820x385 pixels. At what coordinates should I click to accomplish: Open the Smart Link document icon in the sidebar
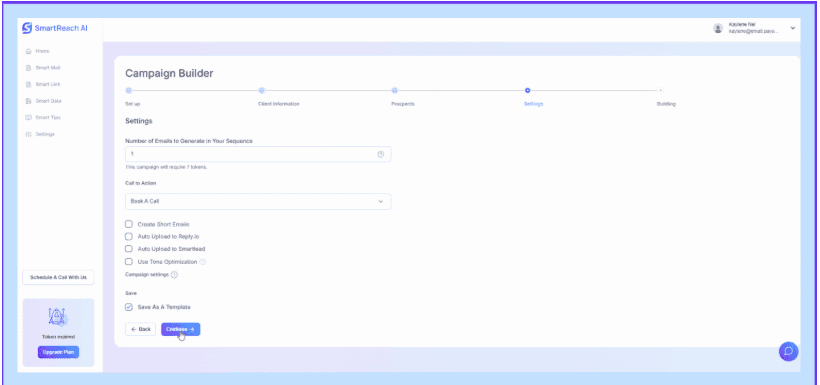pos(29,84)
